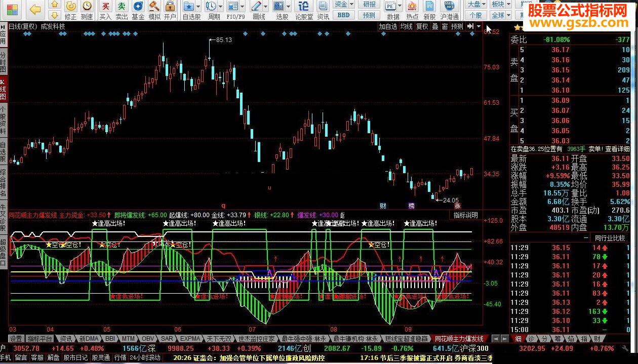Screen dimensions: 638x364
Task: Click the 加自选 add to watchlist button
Action: 388,26
